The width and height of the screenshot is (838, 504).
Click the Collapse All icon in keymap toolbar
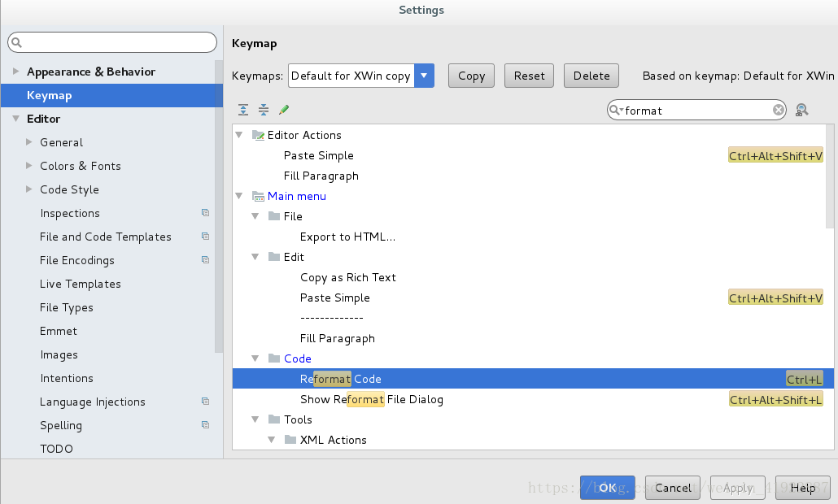point(264,110)
